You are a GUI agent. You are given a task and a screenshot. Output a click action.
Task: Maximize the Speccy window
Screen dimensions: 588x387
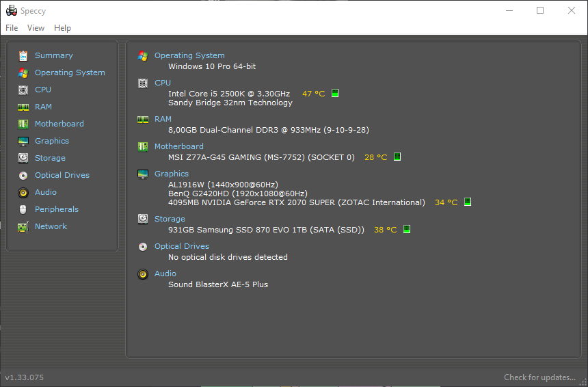tap(540, 10)
